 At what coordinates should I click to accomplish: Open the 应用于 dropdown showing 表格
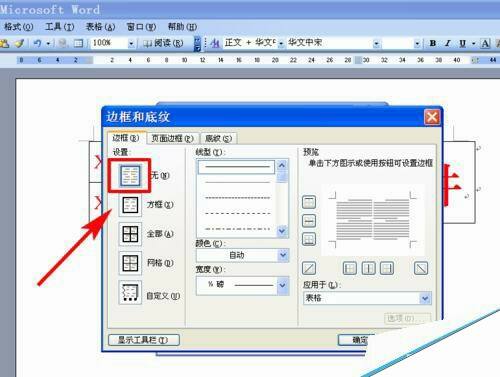click(425, 298)
